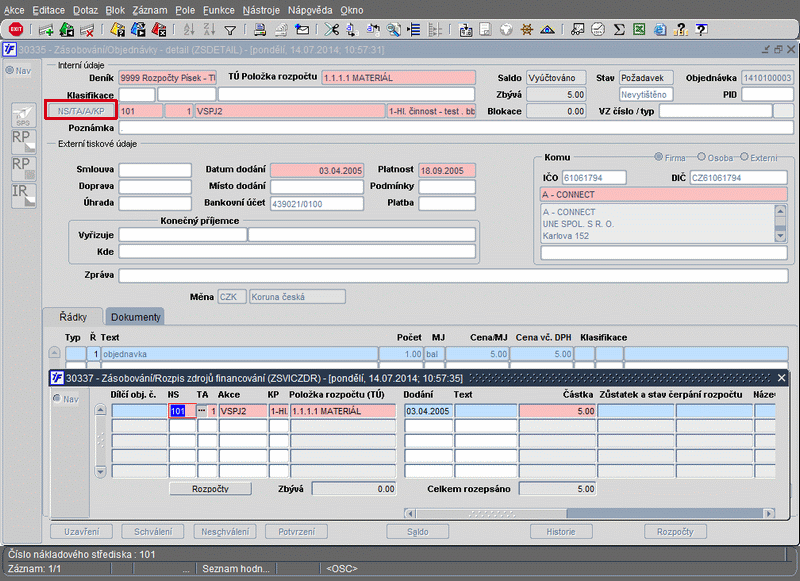Image resolution: width=800 pixels, height=581 pixels.
Task: Click the Historie button
Action: point(560,531)
